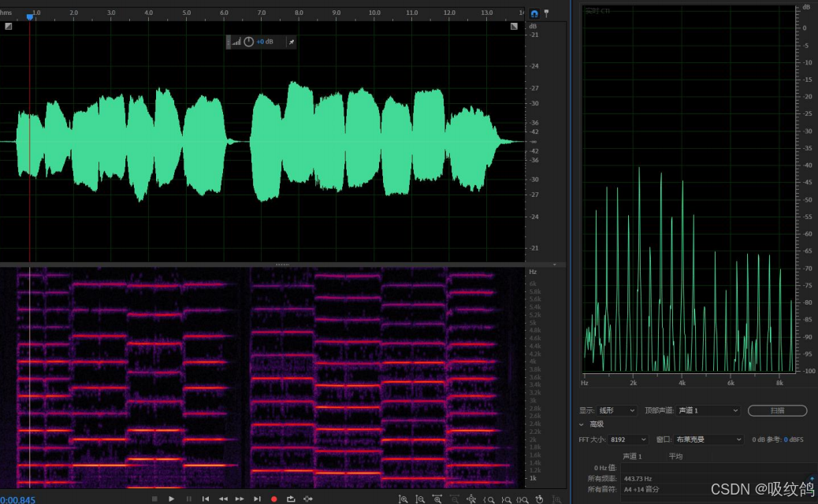The image size is (818, 504).
Task: Click the waveform/spectral divider handle
Action: click(x=282, y=265)
